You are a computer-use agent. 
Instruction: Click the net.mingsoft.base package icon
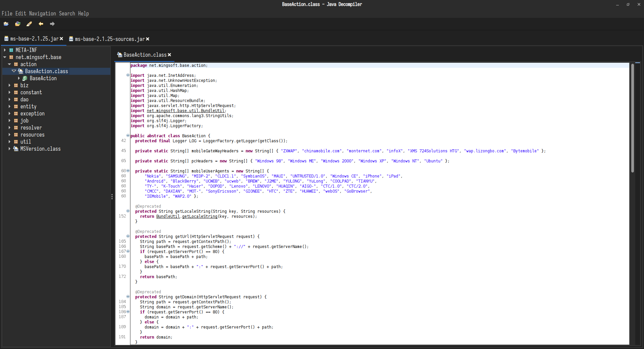click(11, 57)
